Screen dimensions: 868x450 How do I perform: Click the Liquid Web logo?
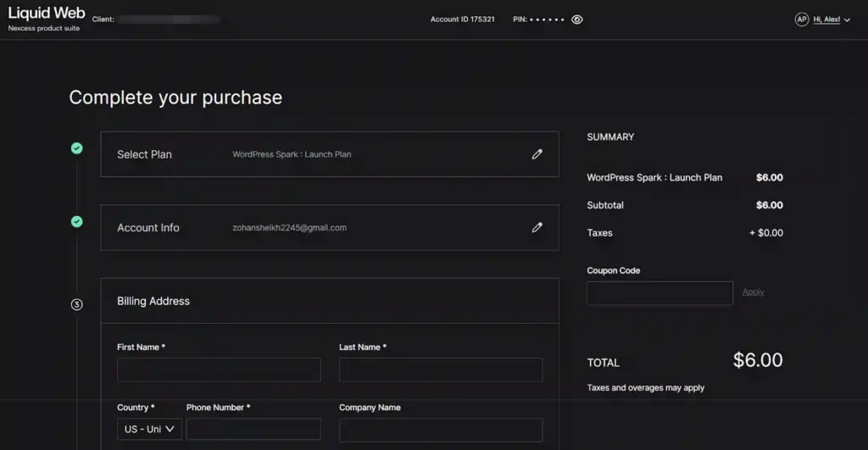click(47, 14)
